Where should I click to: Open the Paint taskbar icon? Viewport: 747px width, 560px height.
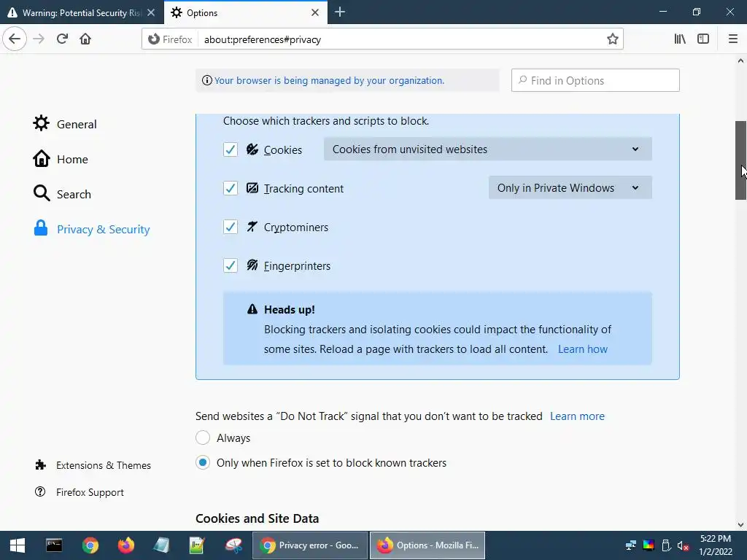(233, 545)
